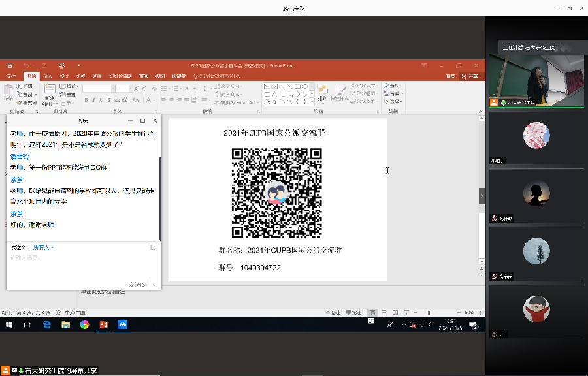Open the Windows Start menu
588x376 pixels.
coord(8,324)
